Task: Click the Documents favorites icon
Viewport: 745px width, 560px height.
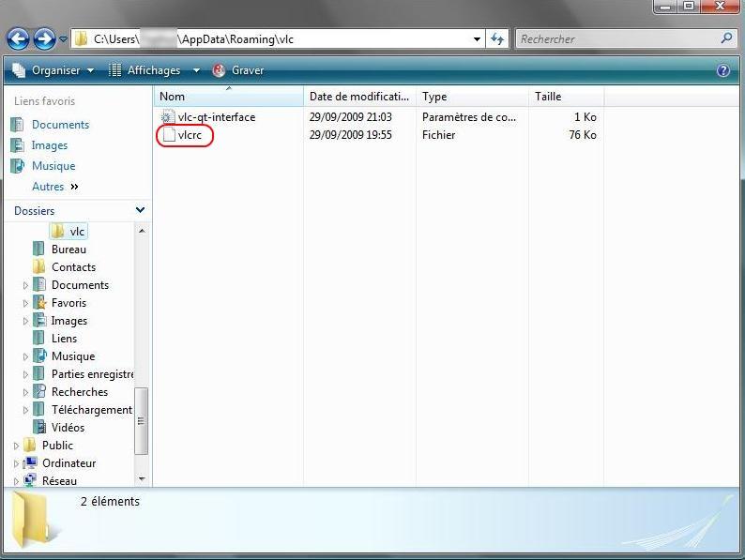Action: (17, 125)
